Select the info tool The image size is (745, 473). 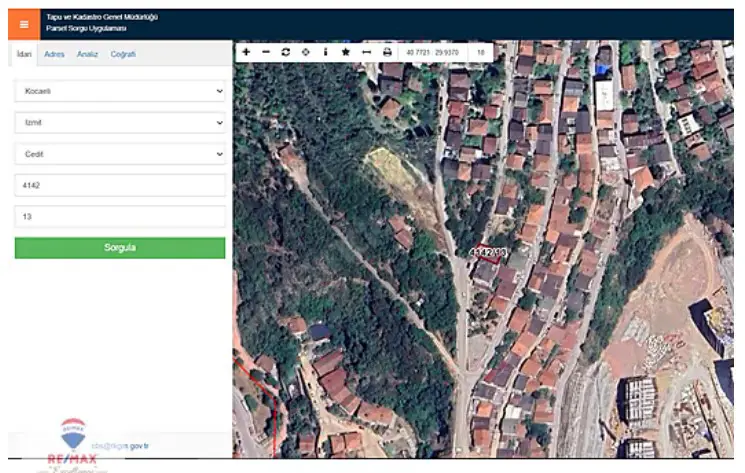[x=325, y=52]
